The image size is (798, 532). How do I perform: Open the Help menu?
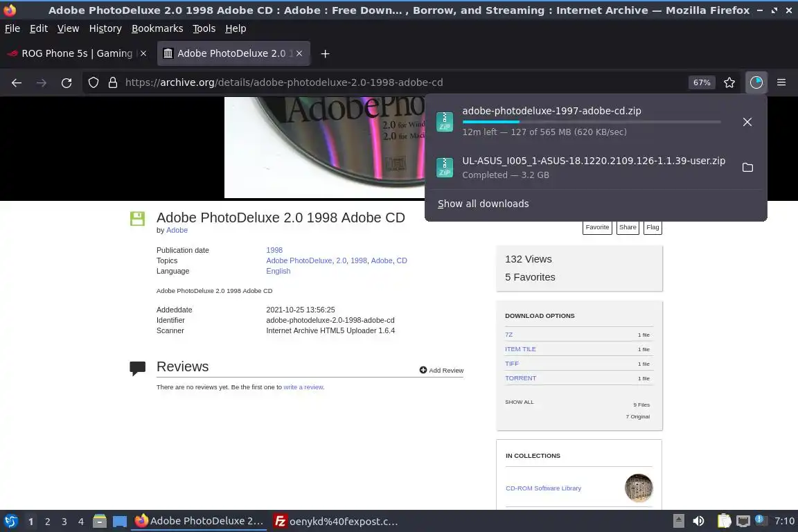pyautogui.click(x=236, y=28)
